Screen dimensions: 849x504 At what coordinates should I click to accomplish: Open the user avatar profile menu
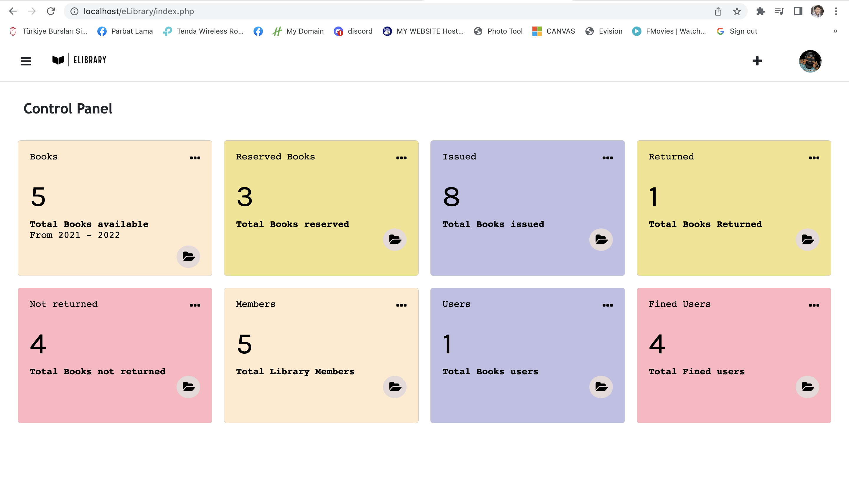click(x=810, y=61)
